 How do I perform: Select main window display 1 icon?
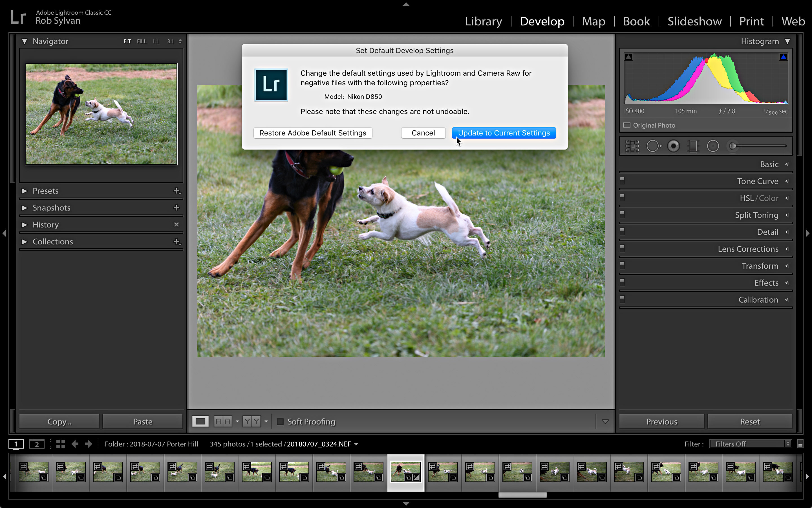pyautogui.click(x=16, y=444)
